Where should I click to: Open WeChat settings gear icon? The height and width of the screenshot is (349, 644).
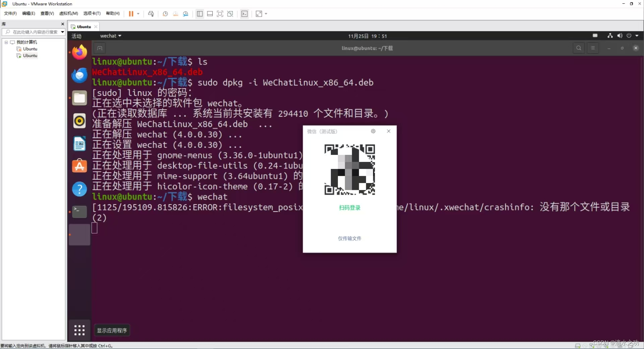click(373, 131)
